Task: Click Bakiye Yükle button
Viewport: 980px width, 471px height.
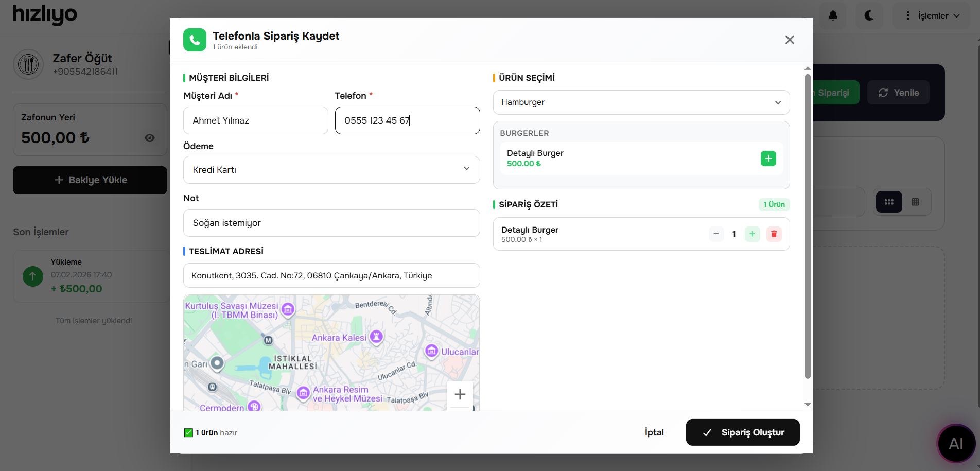Action: click(x=90, y=180)
